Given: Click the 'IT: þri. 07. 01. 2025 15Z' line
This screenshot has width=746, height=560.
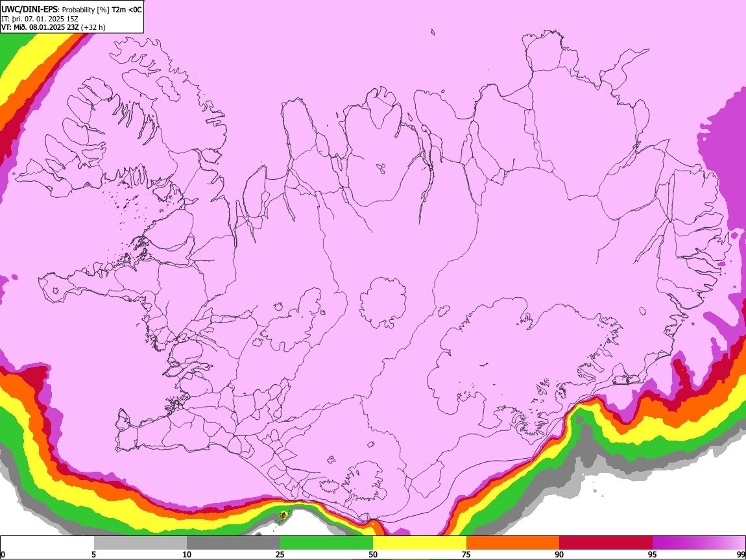Looking at the screenshot, I should tap(40, 19).
